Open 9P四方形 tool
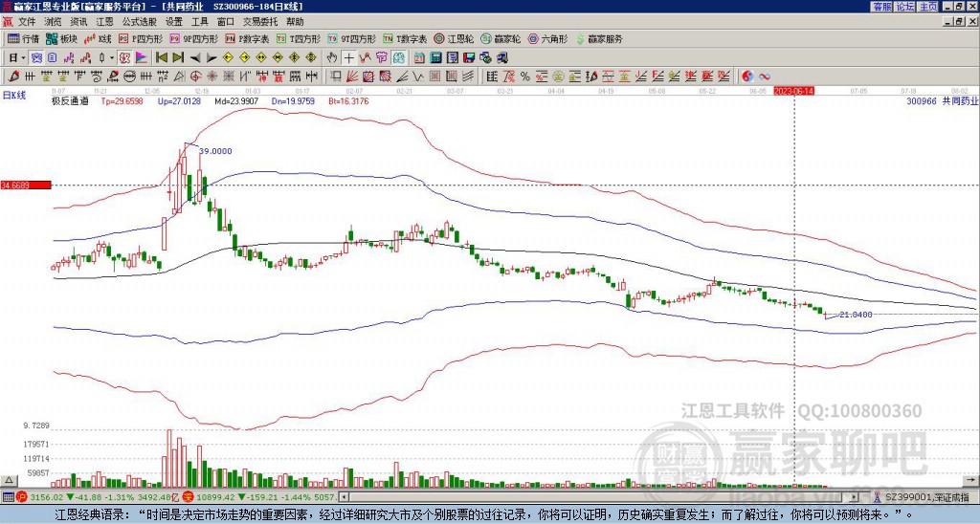Image resolution: width=980 pixels, height=524 pixels. click(x=193, y=38)
